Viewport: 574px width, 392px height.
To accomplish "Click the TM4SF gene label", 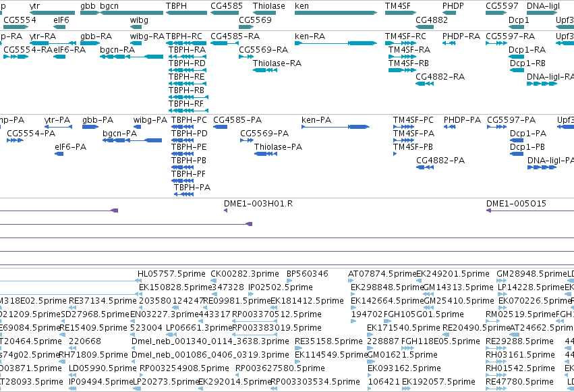I will [397, 6].
